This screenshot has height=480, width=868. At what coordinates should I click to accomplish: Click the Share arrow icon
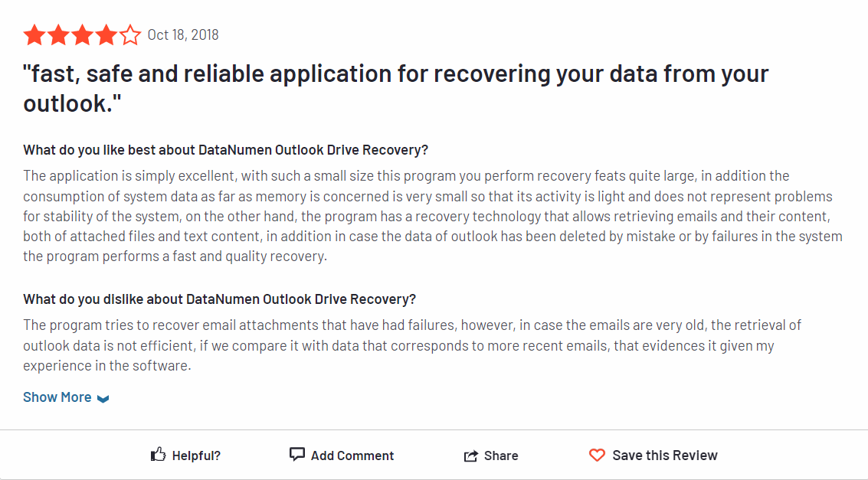pyautogui.click(x=471, y=455)
